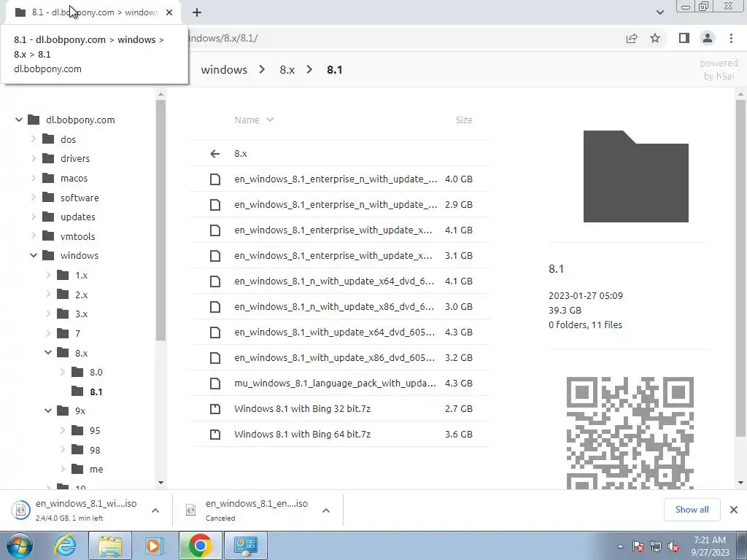Open the vmtools folder in sidebar
Viewport: 747px width, 560px height.
[x=77, y=236]
